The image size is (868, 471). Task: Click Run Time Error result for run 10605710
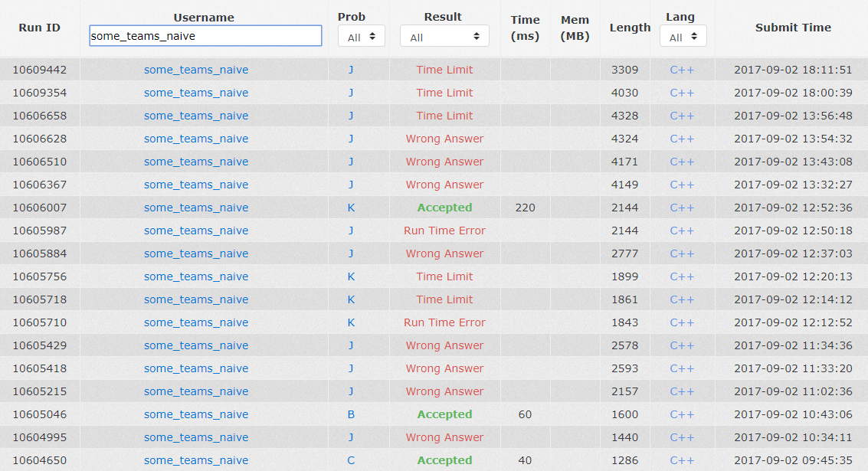coord(444,322)
